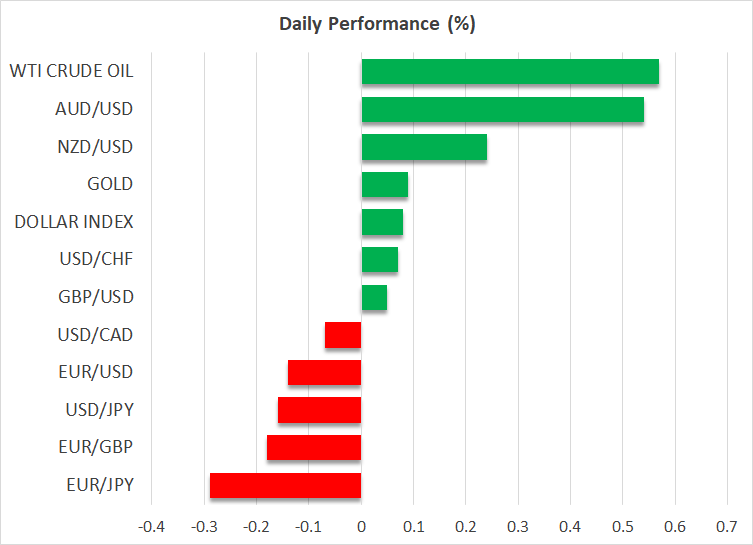The width and height of the screenshot is (753, 545).
Task: Click the green AUD/USD bar
Action: pos(502,109)
